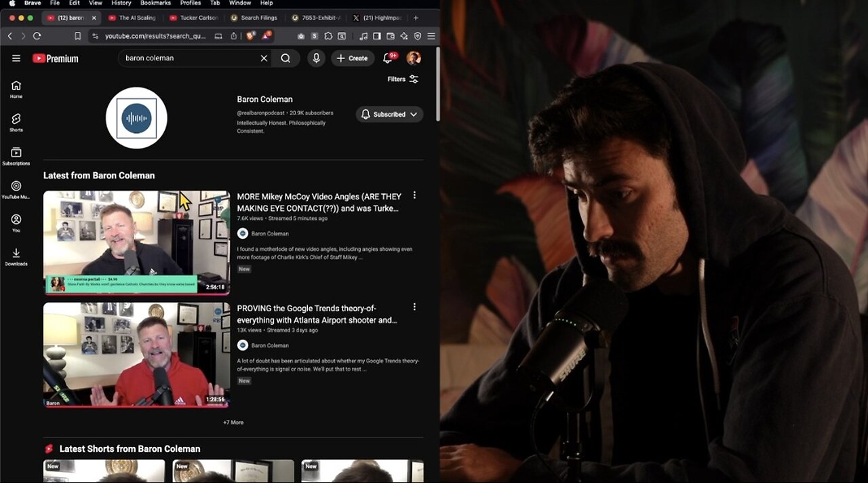Open the Apple menu

(x=12, y=3)
